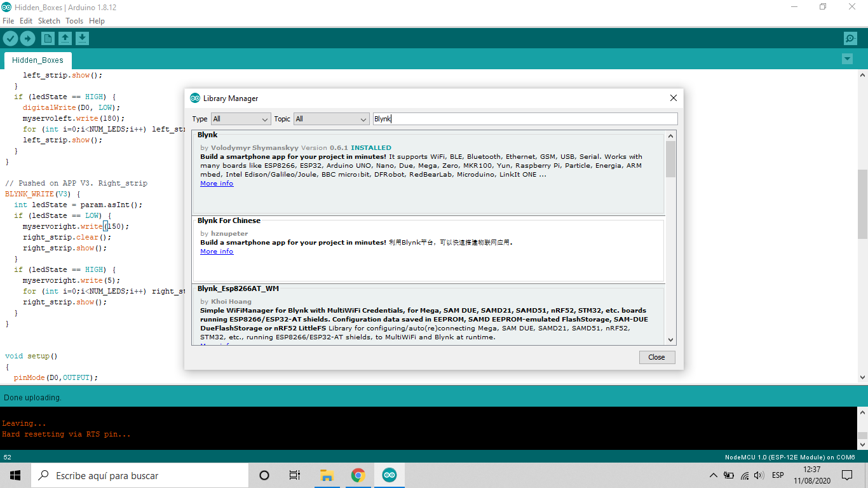Select the Blynk_Esp8266AT_WM library entry
Screen dimensions: 868x488
pyautogui.click(x=428, y=315)
